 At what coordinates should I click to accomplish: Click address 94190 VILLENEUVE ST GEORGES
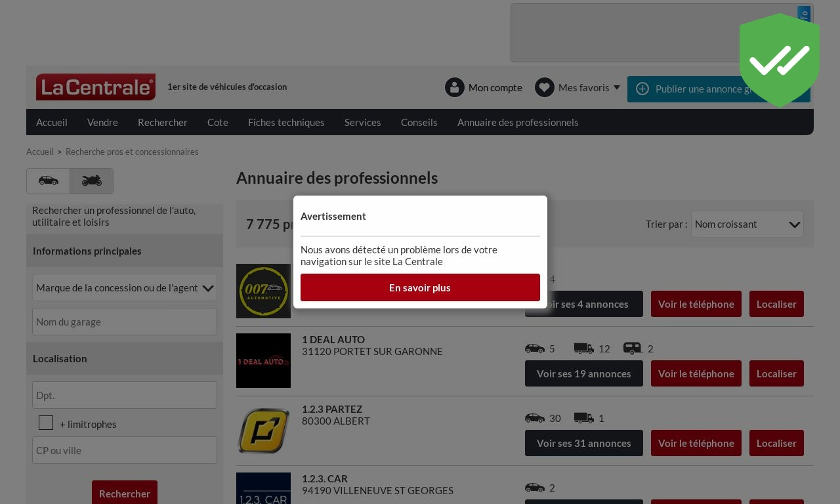pyautogui.click(x=377, y=490)
